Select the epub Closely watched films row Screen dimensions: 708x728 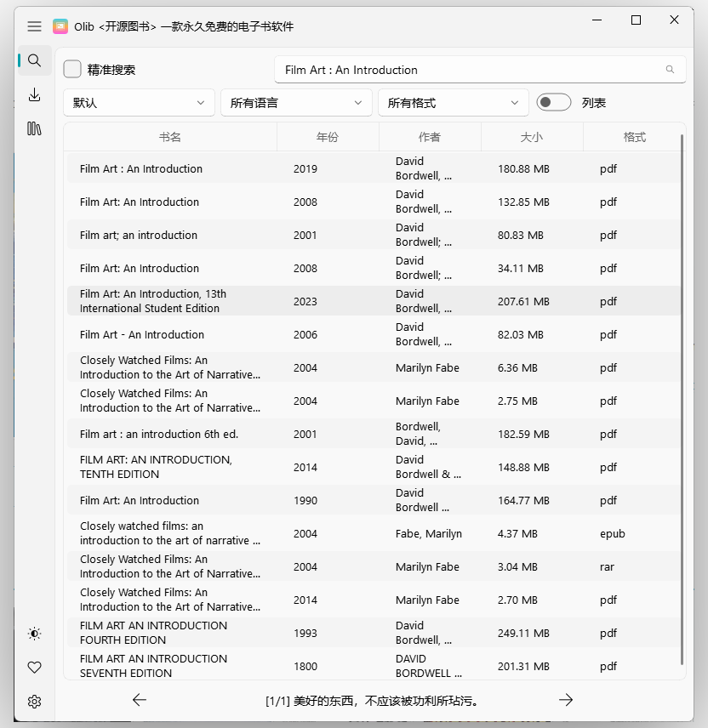(x=374, y=534)
